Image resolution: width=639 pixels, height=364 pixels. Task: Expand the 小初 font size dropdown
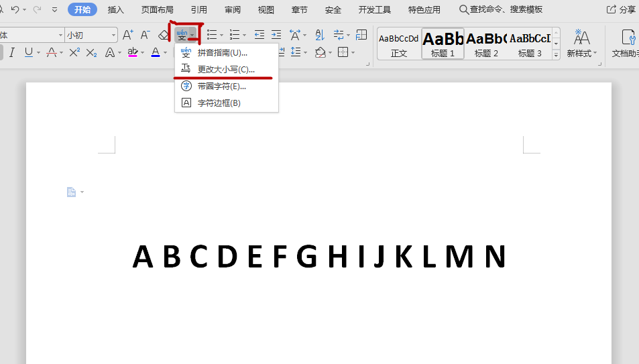pos(113,36)
